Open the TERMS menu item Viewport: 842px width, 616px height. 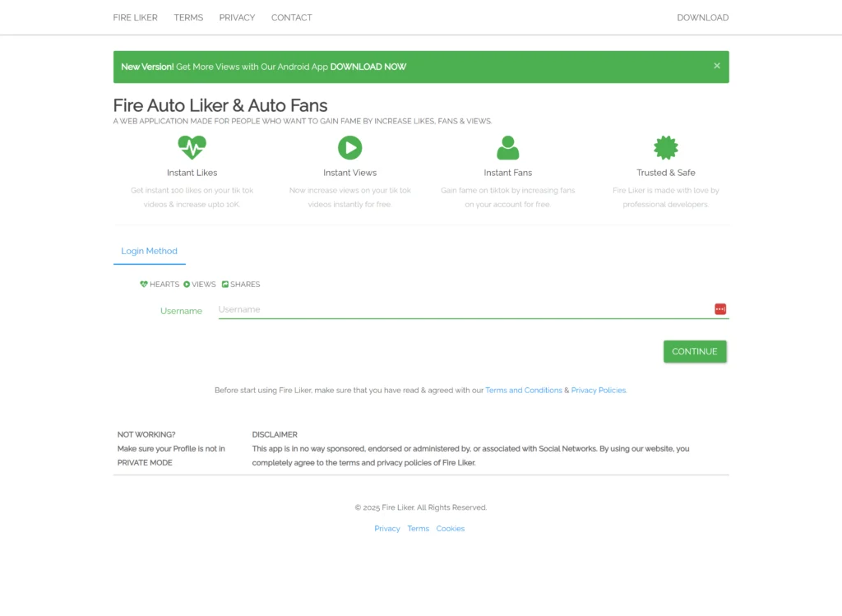pyautogui.click(x=188, y=17)
